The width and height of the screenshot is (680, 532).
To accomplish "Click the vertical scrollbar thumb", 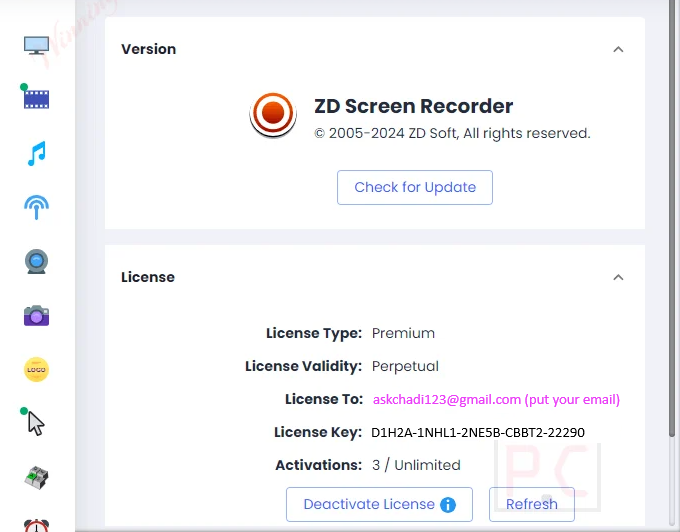I will (672, 217).
